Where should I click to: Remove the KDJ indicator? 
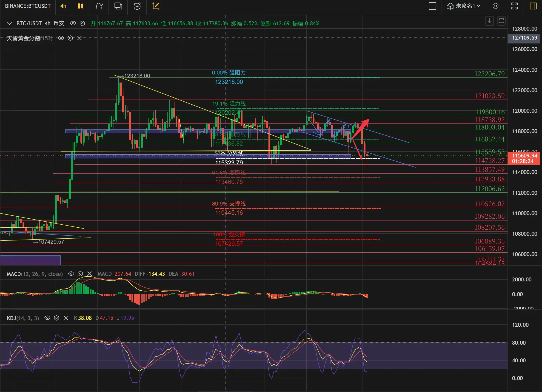pyautogui.click(x=66, y=318)
